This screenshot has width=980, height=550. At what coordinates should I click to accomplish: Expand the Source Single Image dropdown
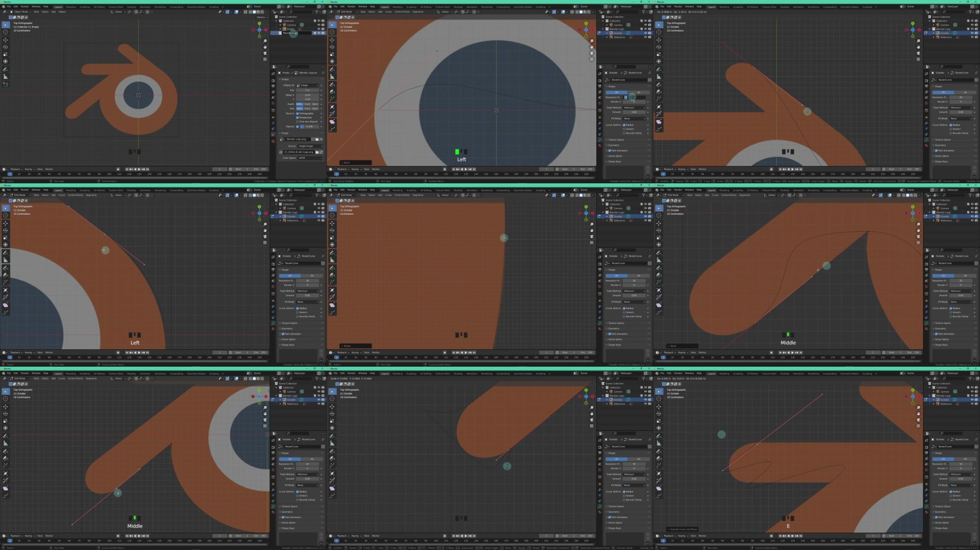pyautogui.click(x=309, y=146)
